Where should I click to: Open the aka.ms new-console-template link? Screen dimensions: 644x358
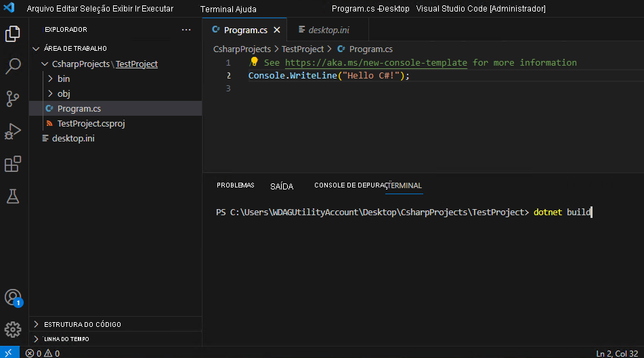coord(376,62)
